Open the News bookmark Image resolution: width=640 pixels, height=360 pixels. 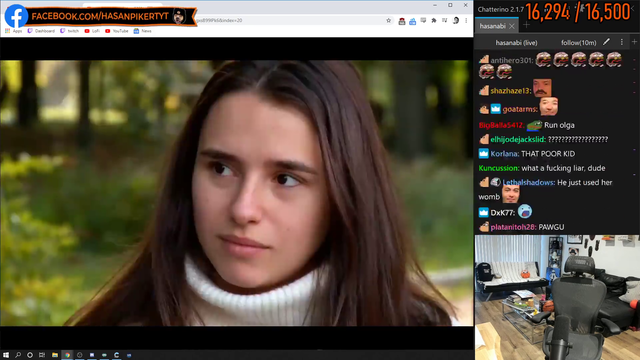(x=142, y=31)
